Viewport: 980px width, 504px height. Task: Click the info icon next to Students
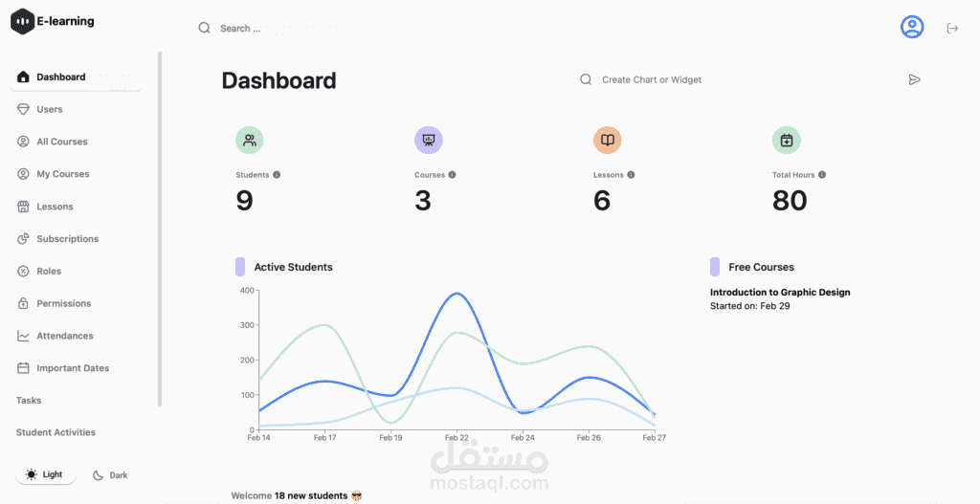point(277,175)
